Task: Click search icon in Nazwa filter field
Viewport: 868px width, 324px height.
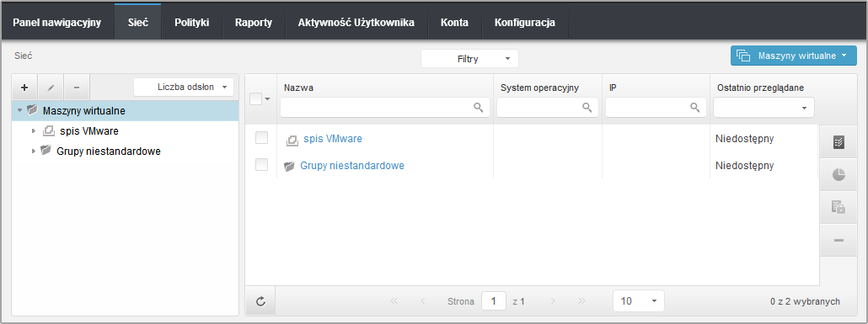Action: tap(479, 108)
